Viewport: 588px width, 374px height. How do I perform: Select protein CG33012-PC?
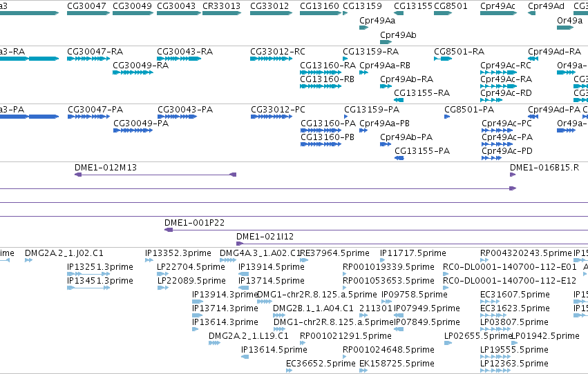272,117
